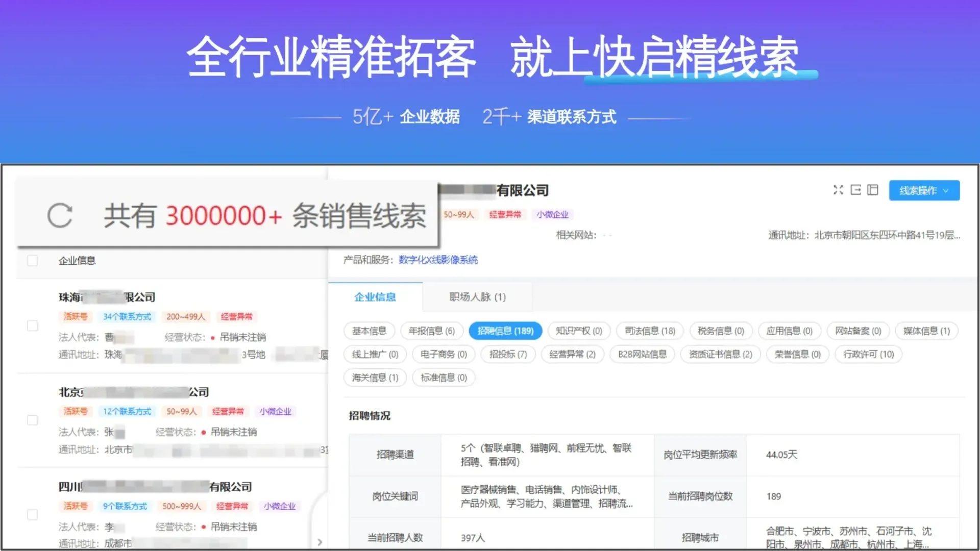Open the 荣誉信息 (0) category

797,354
